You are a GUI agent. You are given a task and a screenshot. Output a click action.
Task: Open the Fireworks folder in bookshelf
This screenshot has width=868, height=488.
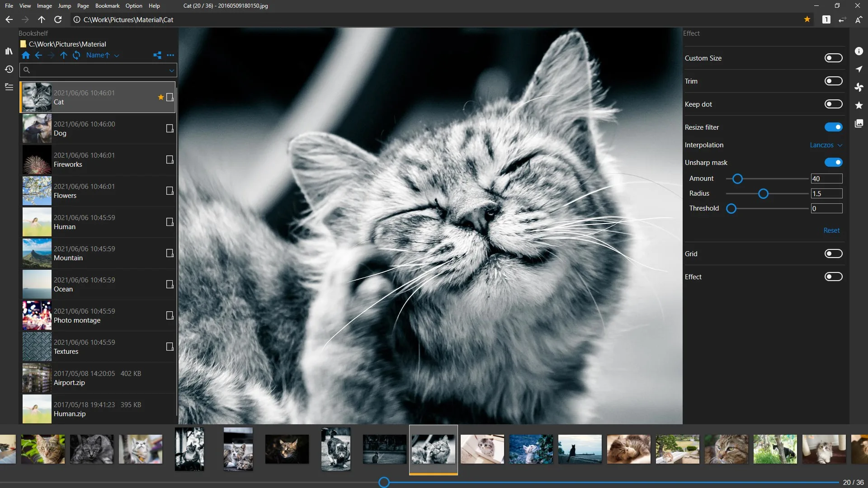(x=98, y=160)
